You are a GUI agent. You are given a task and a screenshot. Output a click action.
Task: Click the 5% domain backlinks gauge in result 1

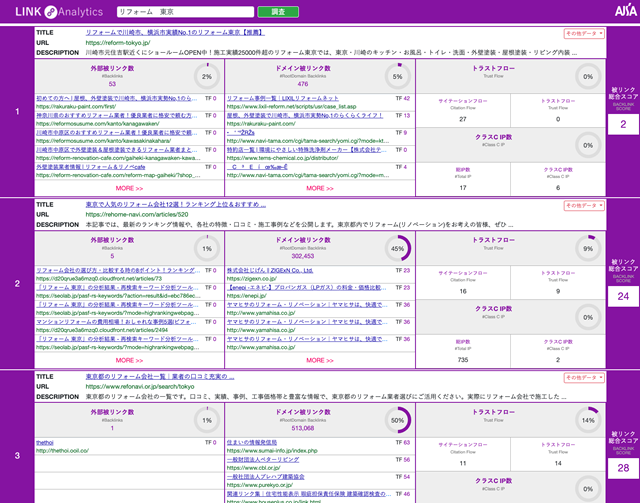[398, 76]
